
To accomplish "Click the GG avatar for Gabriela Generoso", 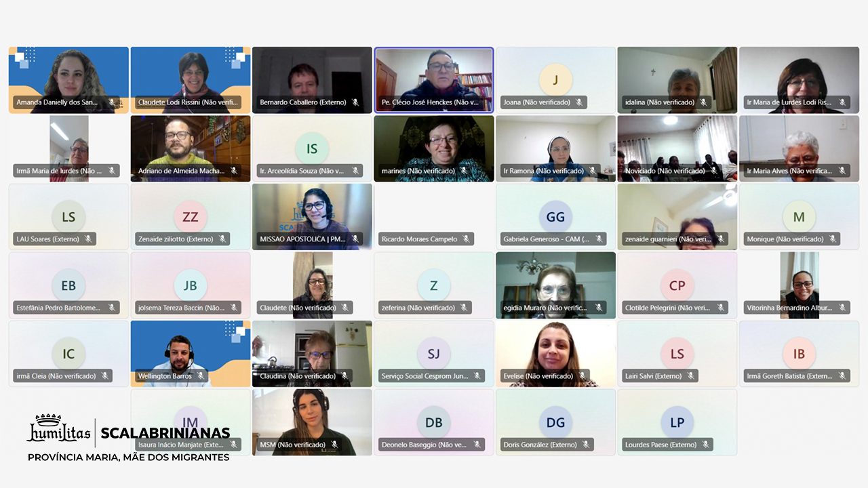I will [x=555, y=217].
